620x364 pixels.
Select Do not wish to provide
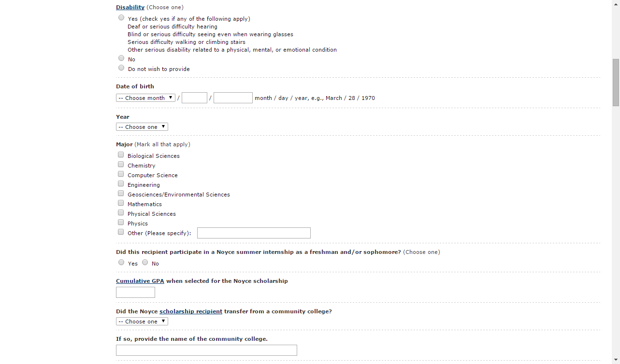click(121, 68)
